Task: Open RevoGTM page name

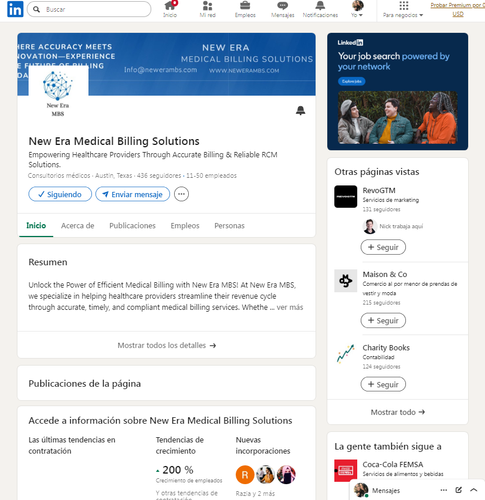Action: coord(379,190)
